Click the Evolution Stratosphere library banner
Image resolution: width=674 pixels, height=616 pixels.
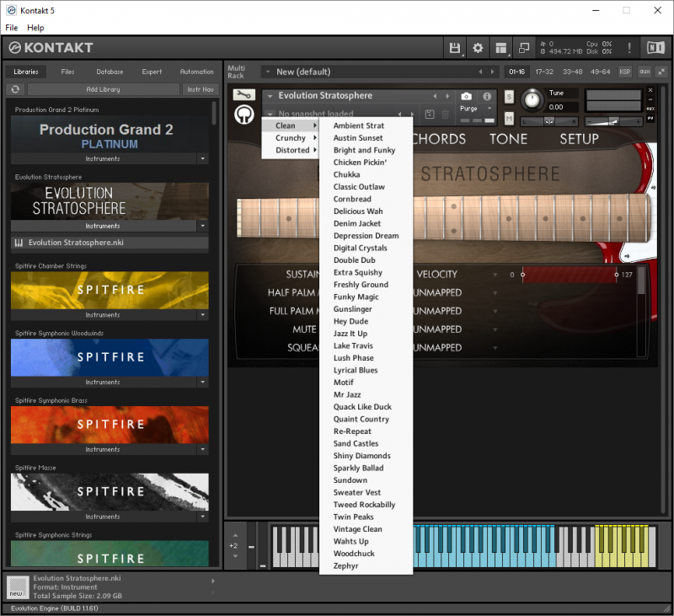coord(110,201)
